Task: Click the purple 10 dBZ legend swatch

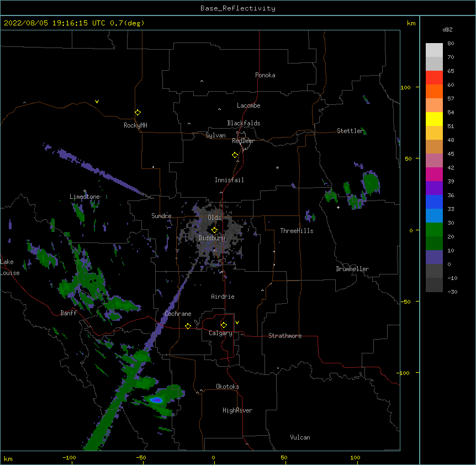Action: [x=434, y=257]
